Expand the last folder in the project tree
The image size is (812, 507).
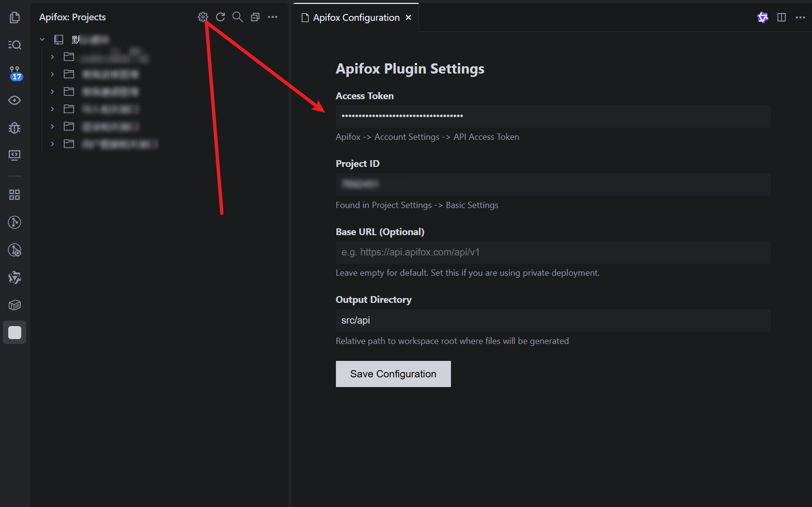point(52,144)
